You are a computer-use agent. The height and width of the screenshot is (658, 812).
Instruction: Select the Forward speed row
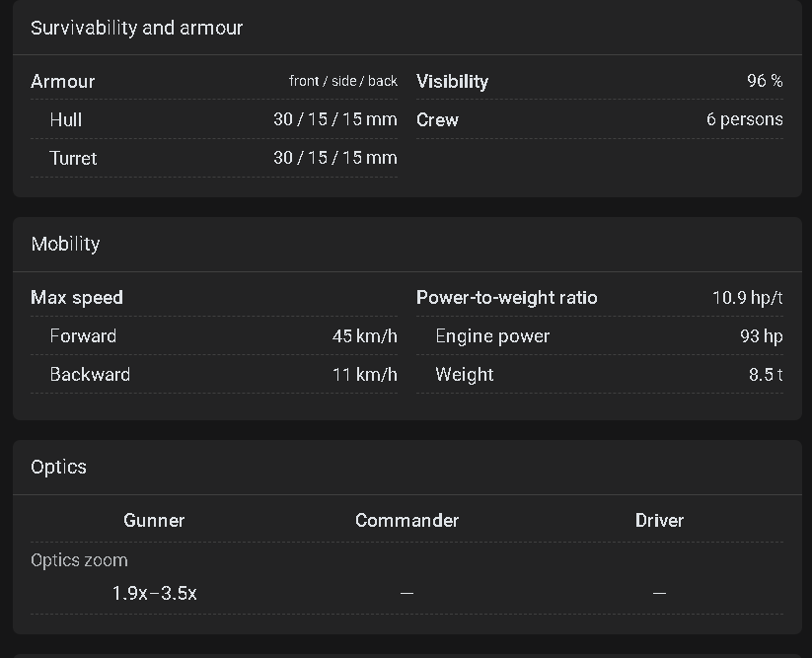coord(214,336)
